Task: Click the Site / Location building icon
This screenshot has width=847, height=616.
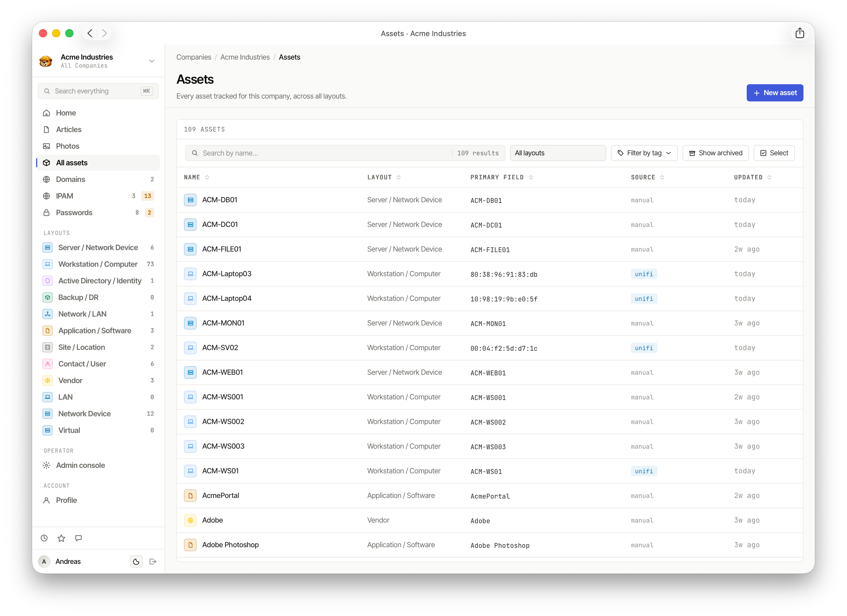Action: tap(48, 347)
